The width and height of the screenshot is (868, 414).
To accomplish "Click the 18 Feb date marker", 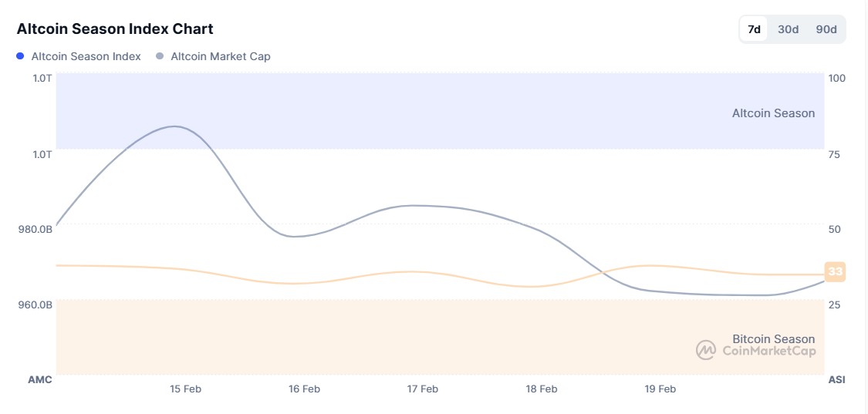I will [541, 389].
